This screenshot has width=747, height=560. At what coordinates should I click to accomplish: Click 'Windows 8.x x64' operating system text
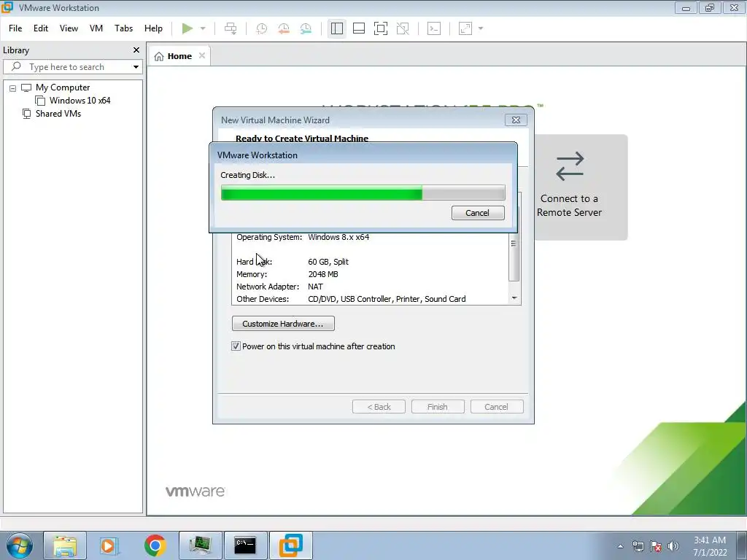(x=338, y=237)
